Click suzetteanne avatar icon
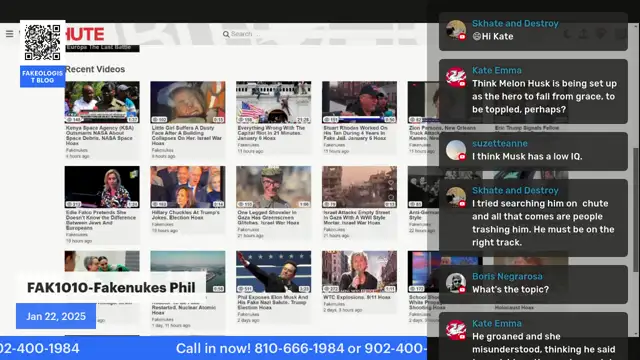Image resolution: width=640 pixels, height=360 pixels. tap(456, 150)
